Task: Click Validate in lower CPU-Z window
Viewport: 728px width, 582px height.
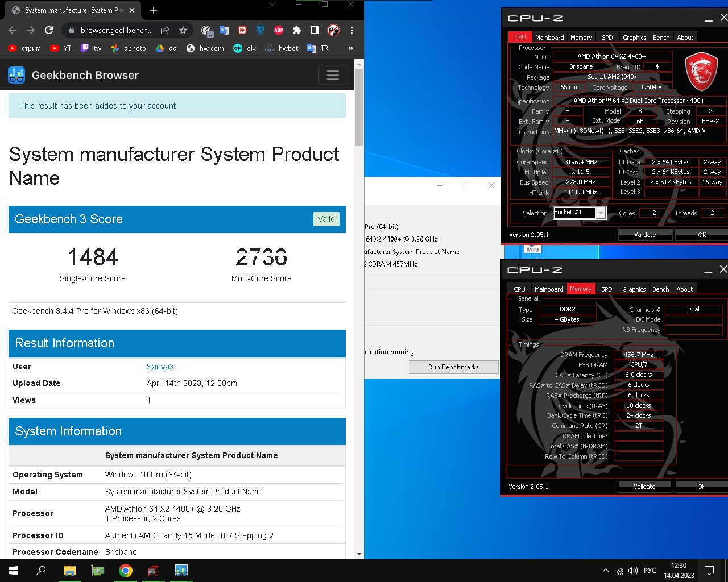Action: (x=644, y=487)
